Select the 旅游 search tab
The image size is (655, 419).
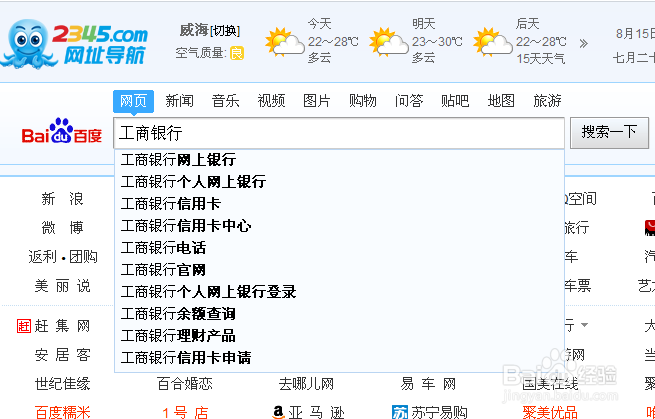tap(547, 101)
